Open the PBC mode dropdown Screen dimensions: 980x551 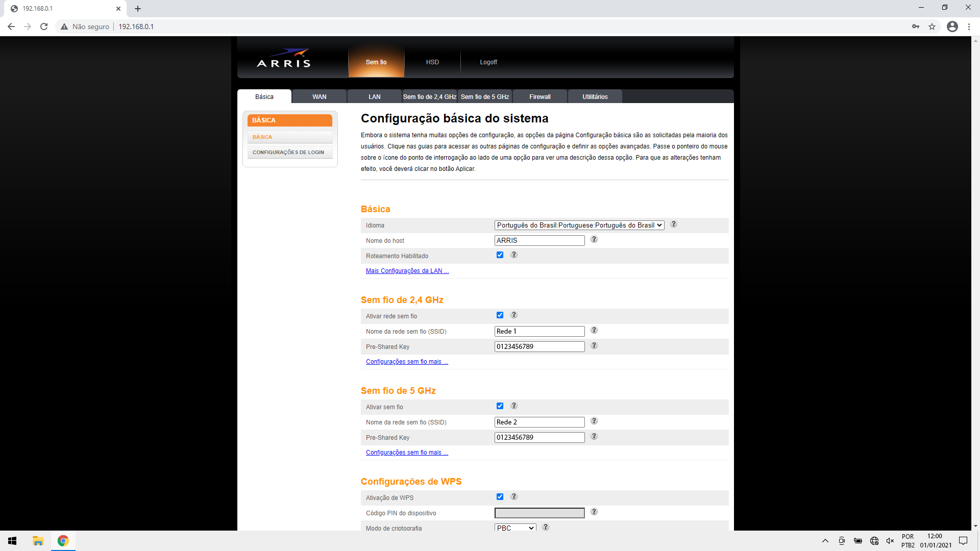(x=516, y=528)
